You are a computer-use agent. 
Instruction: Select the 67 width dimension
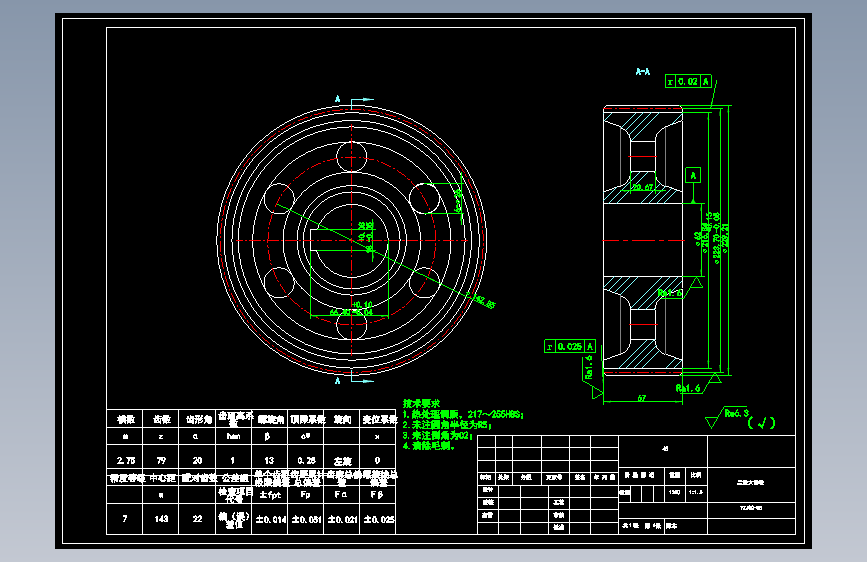(641, 398)
